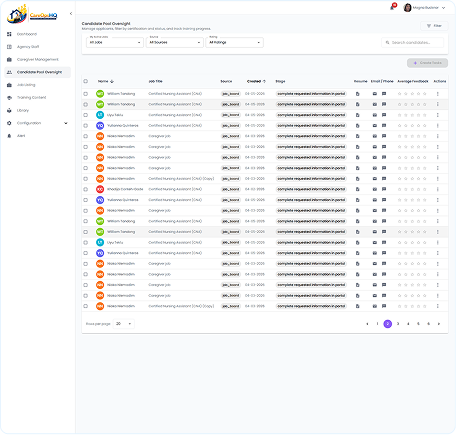Open notifications bell in top bar
The image size is (456, 435).
[392, 7]
